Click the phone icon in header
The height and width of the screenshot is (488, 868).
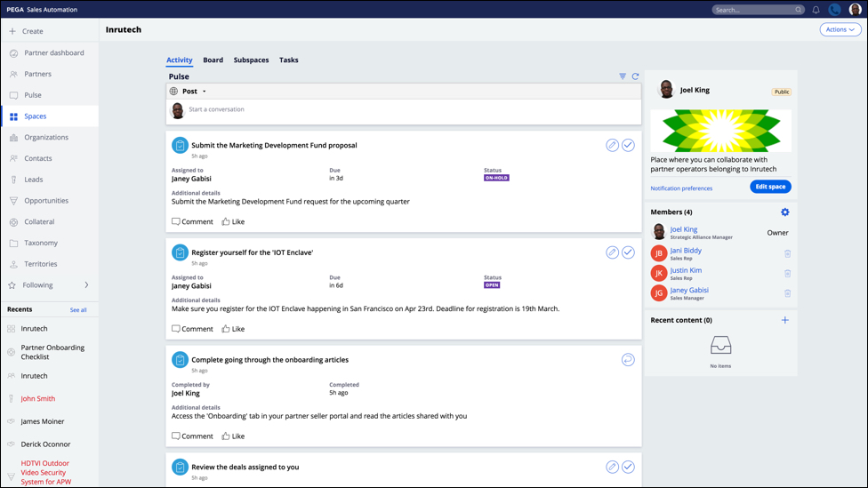[834, 10]
